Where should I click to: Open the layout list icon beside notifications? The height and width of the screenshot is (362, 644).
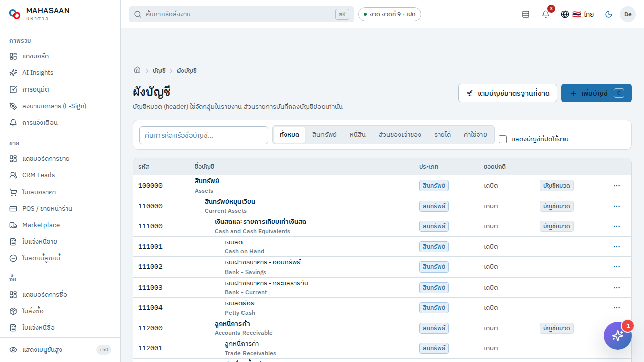click(x=526, y=14)
